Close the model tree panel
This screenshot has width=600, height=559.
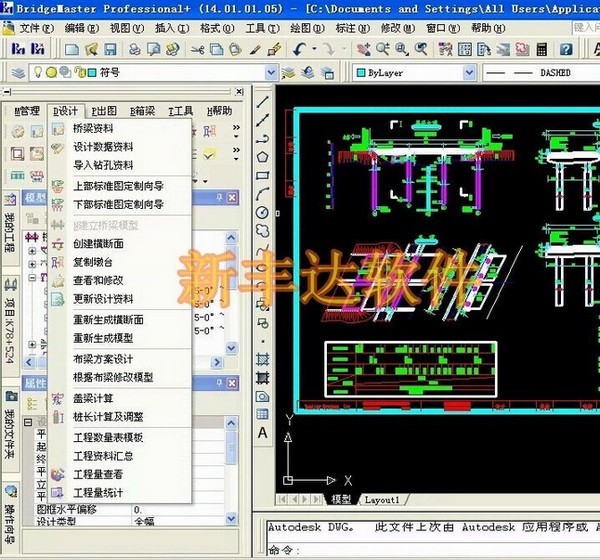[232, 198]
